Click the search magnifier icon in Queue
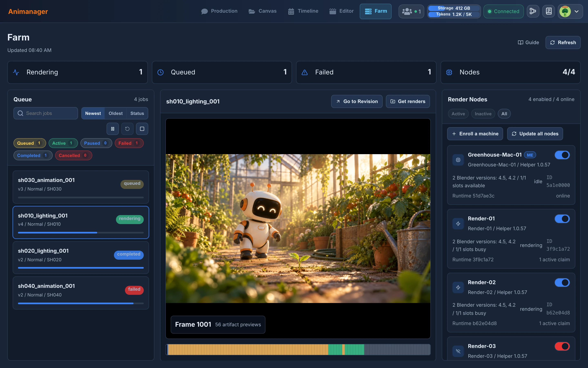This screenshot has width=588, height=368. [x=20, y=113]
